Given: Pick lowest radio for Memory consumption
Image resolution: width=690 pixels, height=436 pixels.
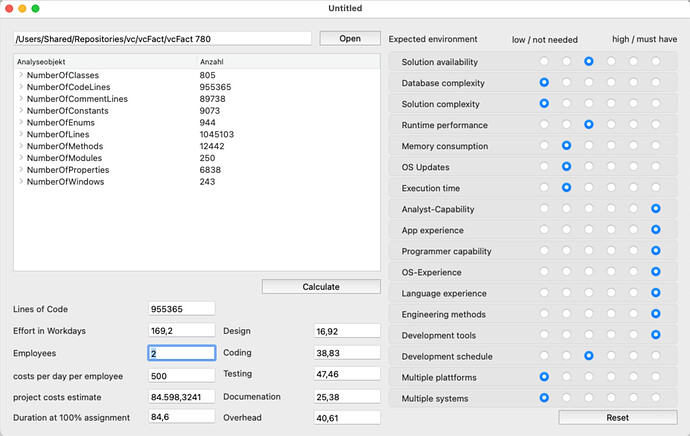Looking at the screenshot, I should point(544,145).
